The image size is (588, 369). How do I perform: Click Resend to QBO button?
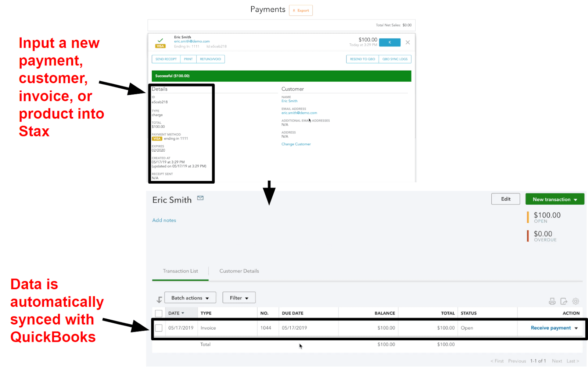click(362, 59)
